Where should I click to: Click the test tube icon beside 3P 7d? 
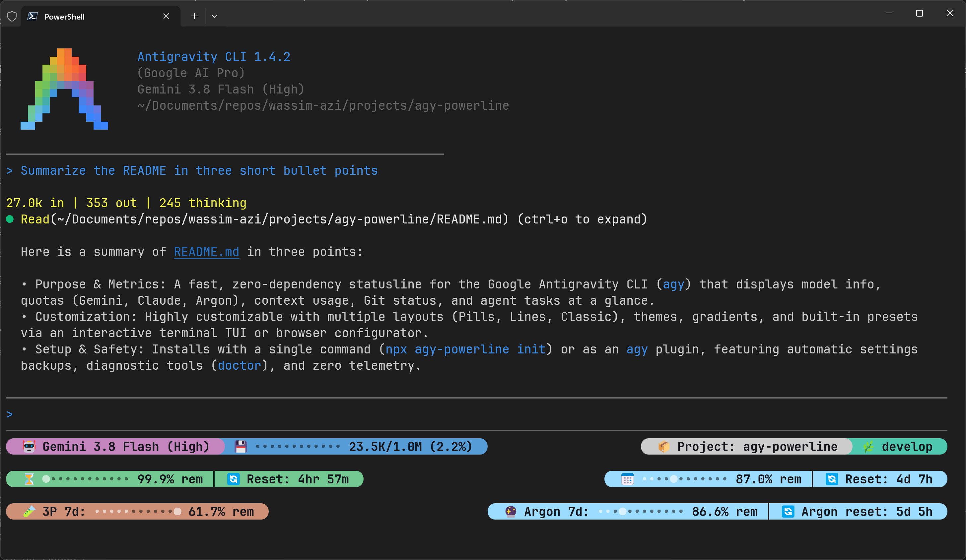[29, 511]
